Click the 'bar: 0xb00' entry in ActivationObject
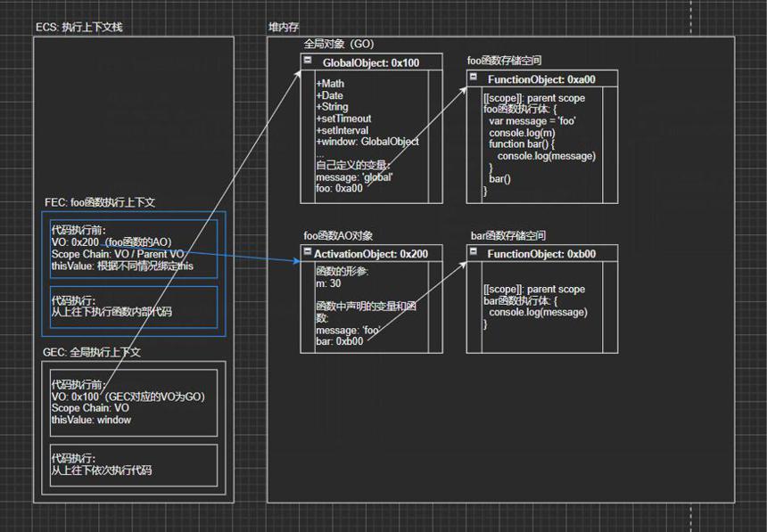The image size is (767, 532). coord(340,341)
